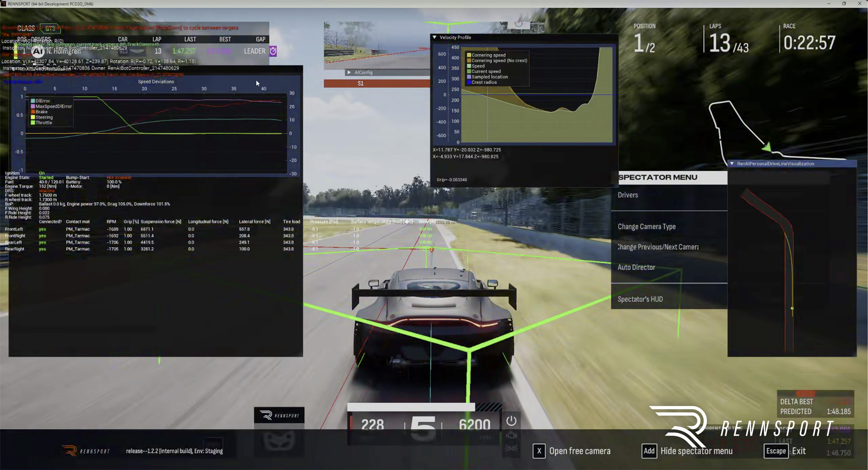The height and width of the screenshot is (470, 868).
Task: Click the RACE timer 0:22:57
Action: click(809, 43)
